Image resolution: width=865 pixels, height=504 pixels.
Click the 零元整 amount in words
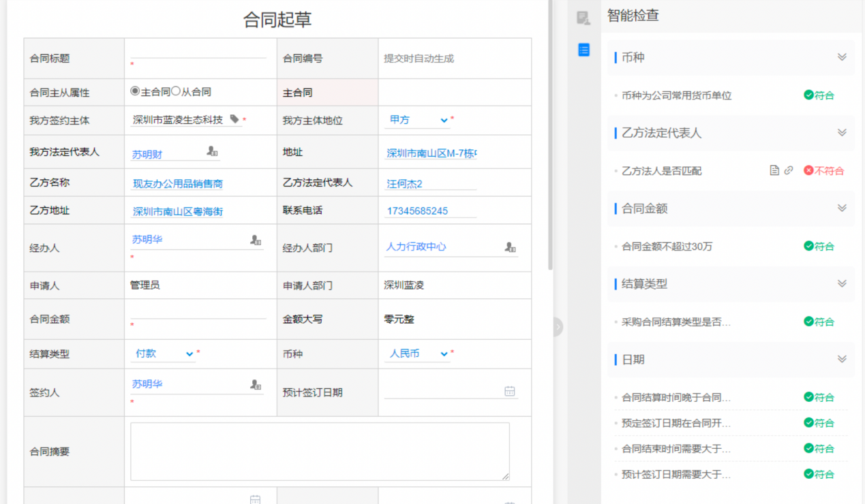click(x=399, y=319)
